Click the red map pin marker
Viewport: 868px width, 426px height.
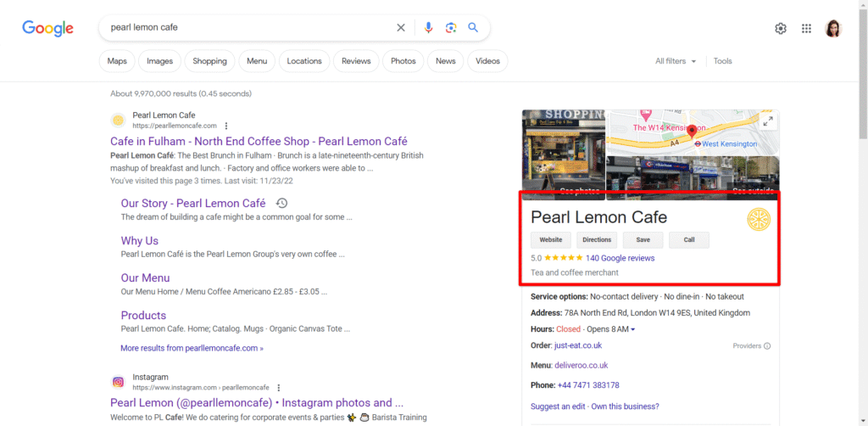pyautogui.click(x=692, y=133)
